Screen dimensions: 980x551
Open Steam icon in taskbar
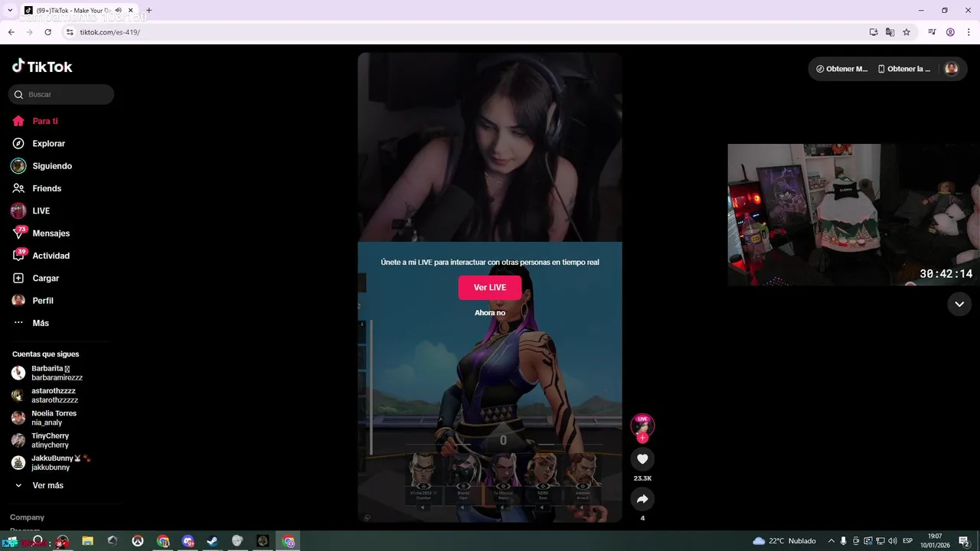pyautogui.click(x=213, y=541)
